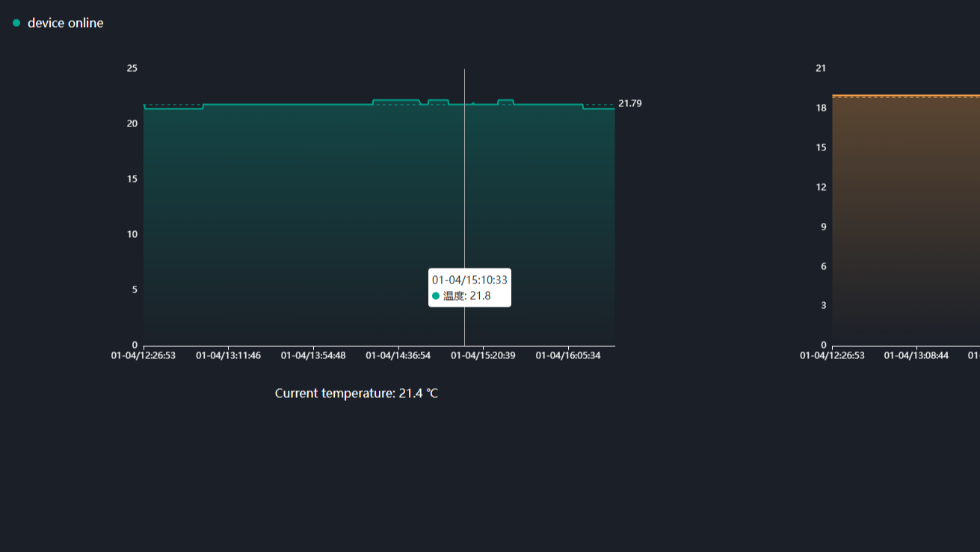Click x-axis label 01-04/12:26:53 on the orange chart
This screenshot has height=552, width=980.
(x=832, y=355)
